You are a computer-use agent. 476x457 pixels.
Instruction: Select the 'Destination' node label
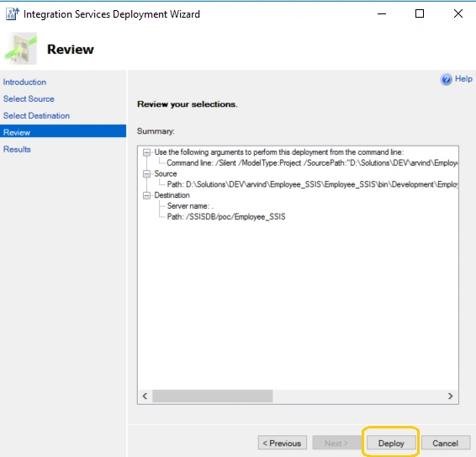pyautogui.click(x=172, y=195)
